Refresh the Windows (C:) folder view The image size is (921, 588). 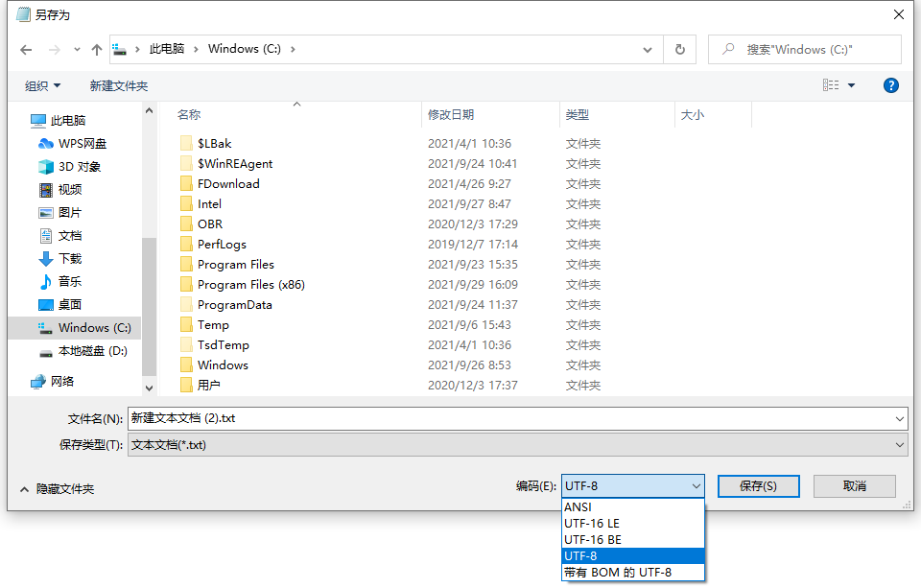tap(679, 49)
